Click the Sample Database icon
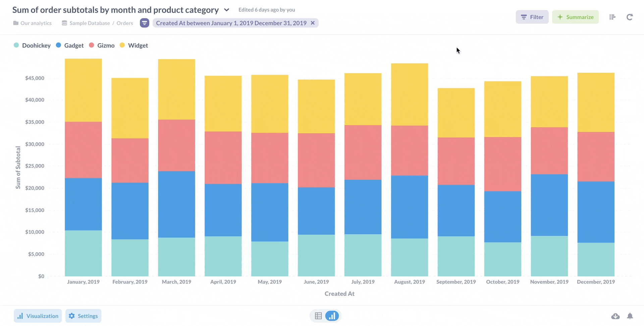Screen dimensions: 644x326 click(x=64, y=23)
